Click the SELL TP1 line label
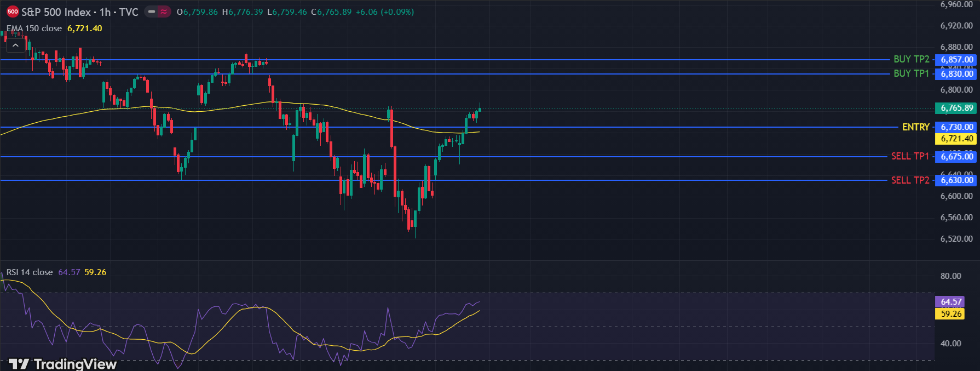Image resolution: width=980 pixels, height=371 pixels. coord(910,156)
